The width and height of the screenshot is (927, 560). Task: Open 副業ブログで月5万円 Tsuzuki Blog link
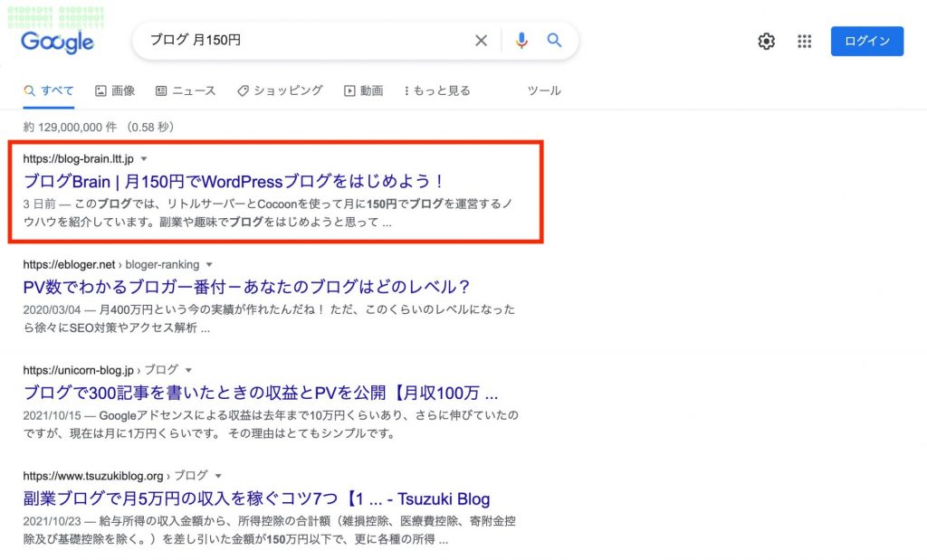pyautogui.click(x=256, y=498)
